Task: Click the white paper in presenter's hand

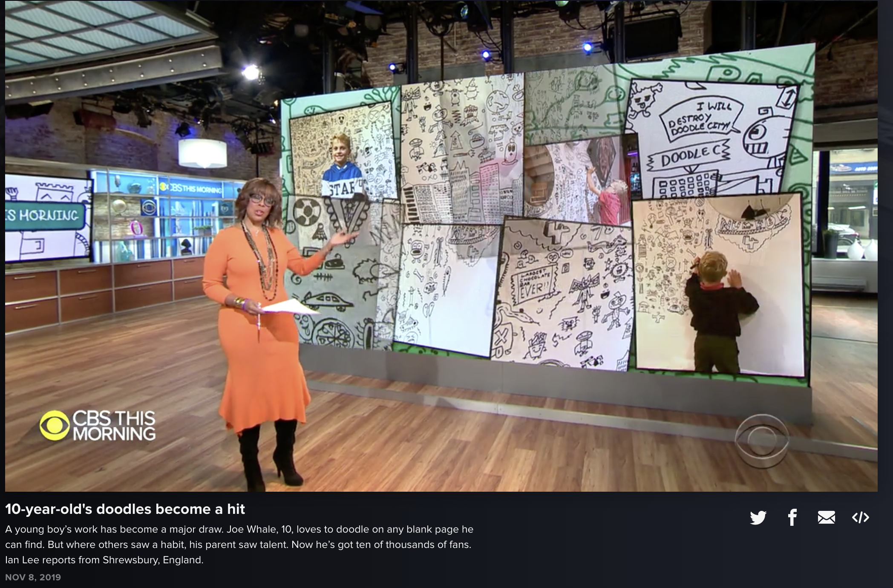Action: point(289,306)
